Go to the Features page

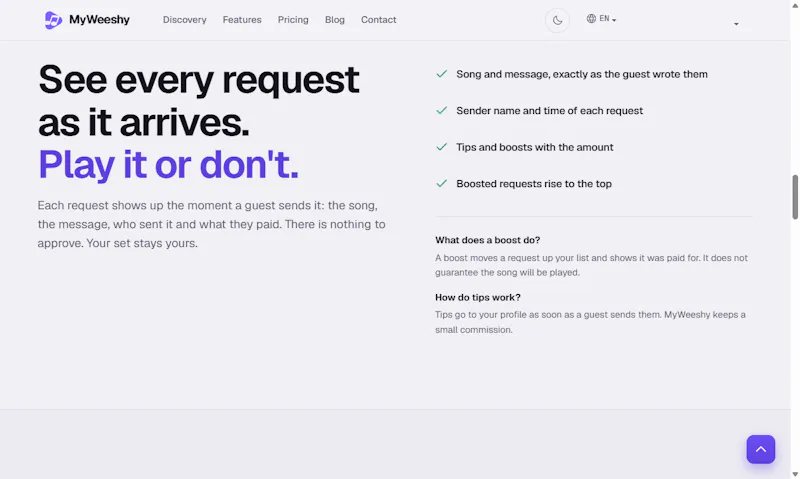(242, 20)
